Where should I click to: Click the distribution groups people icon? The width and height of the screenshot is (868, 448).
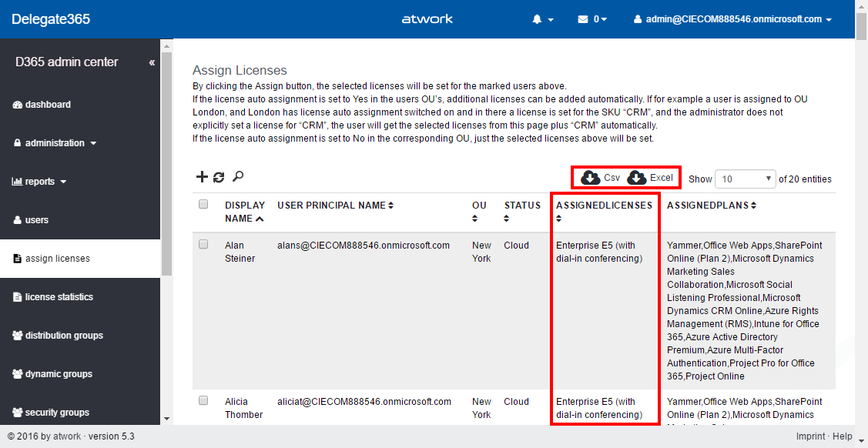tap(17, 336)
